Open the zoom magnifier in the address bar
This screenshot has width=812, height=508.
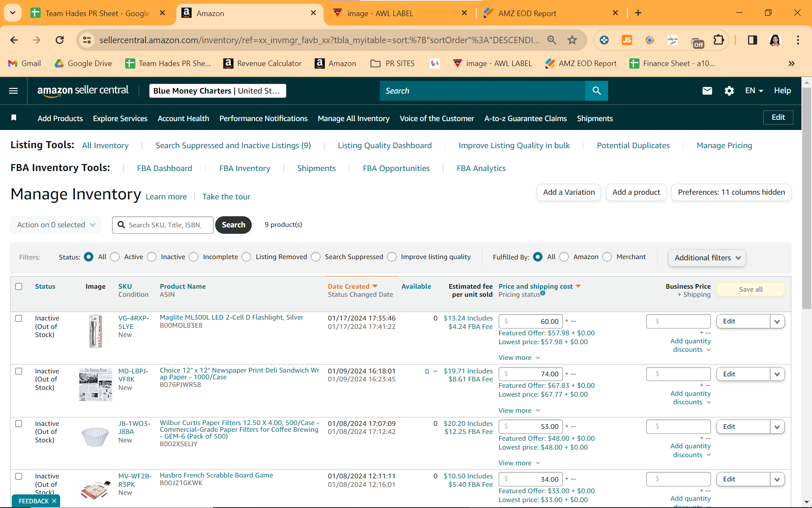551,40
